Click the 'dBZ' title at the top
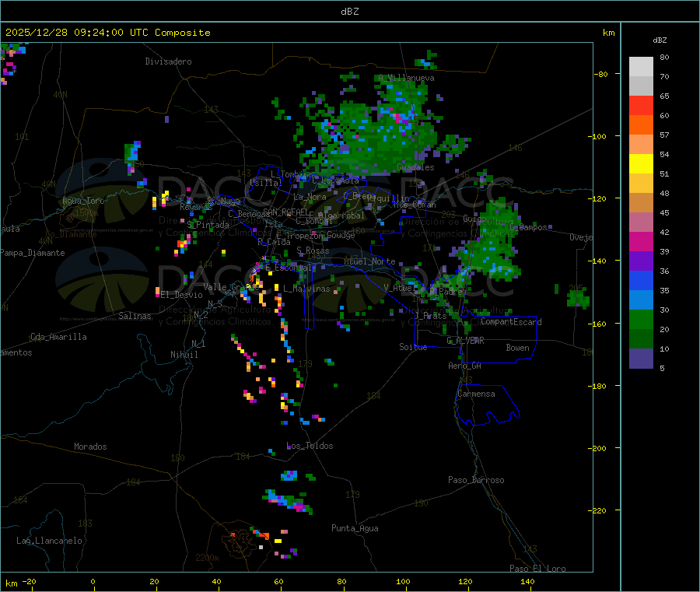The width and height of the screenshot is (700, 592). (349, 12)
